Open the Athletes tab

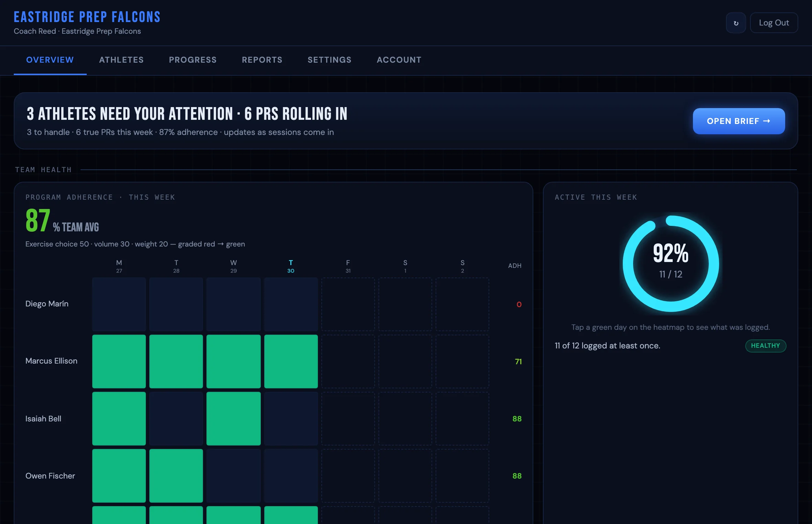click(x=121, y=60)
